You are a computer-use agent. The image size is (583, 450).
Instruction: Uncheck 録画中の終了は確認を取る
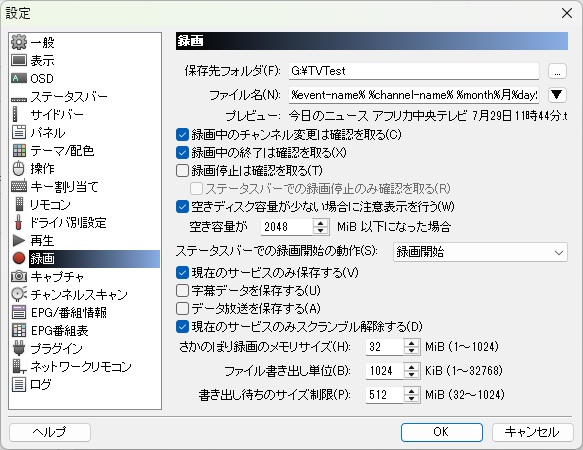pos(182,152)
